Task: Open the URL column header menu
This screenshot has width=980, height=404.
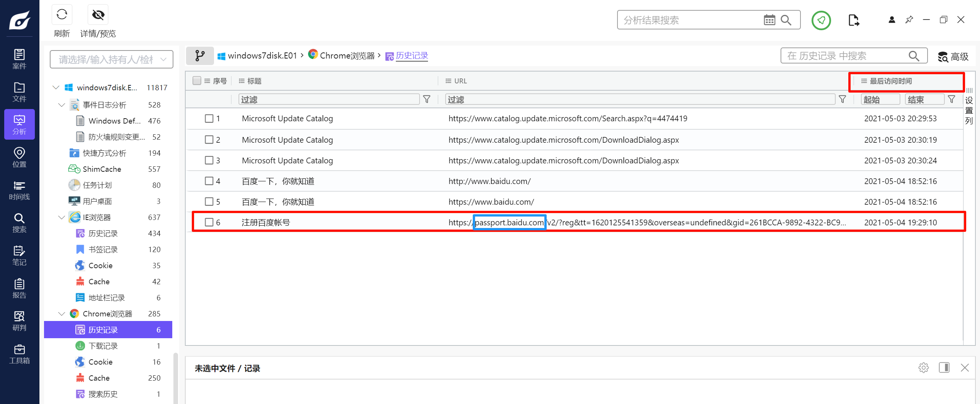Action: click(448, 81)
